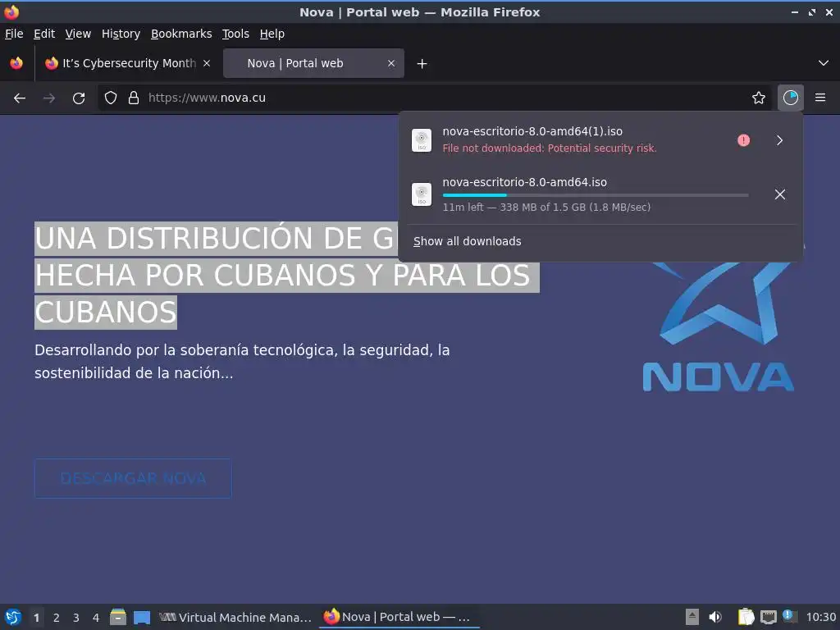Viewport: 840px width, 630px height.
Task: Toggle the downloads panel button
Action: [791, 98]
